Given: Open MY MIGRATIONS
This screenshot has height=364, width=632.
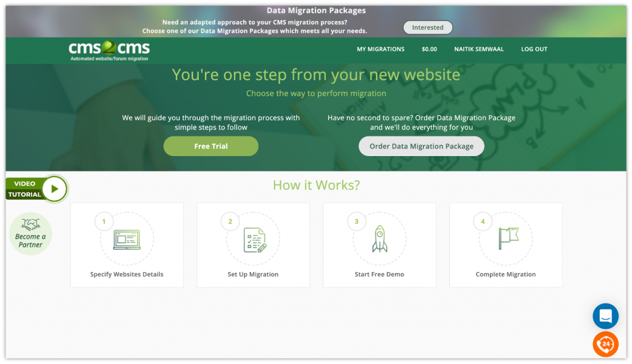Looking at the screenshot, I should pyautogui.click(x=380, y=49).
